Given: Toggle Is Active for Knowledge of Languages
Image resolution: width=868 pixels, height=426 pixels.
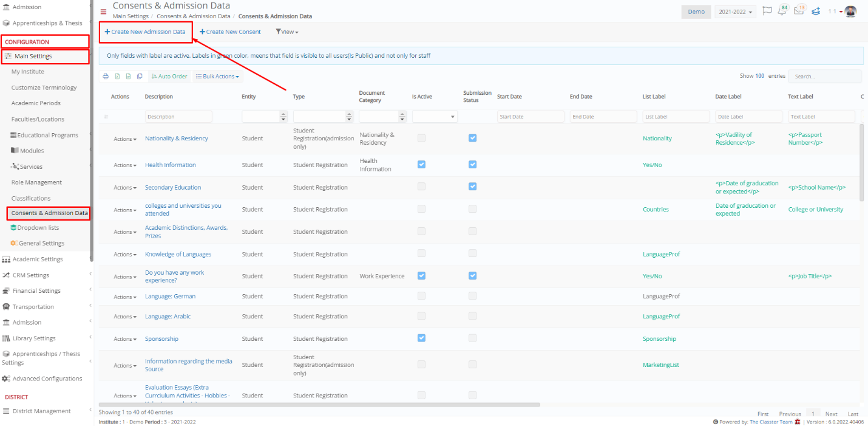Looking at the screenshot, I should click(x=421, y=253).
